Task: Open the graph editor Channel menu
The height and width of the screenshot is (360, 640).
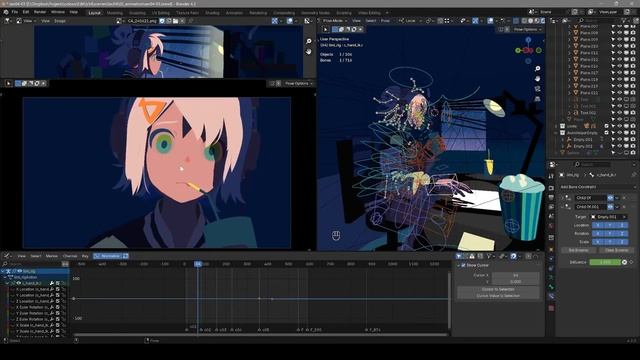Action: [x=70, y=256]
